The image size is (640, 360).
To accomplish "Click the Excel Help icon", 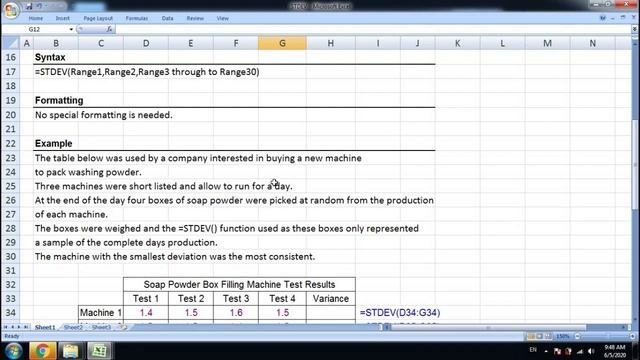I will point(603,18).
